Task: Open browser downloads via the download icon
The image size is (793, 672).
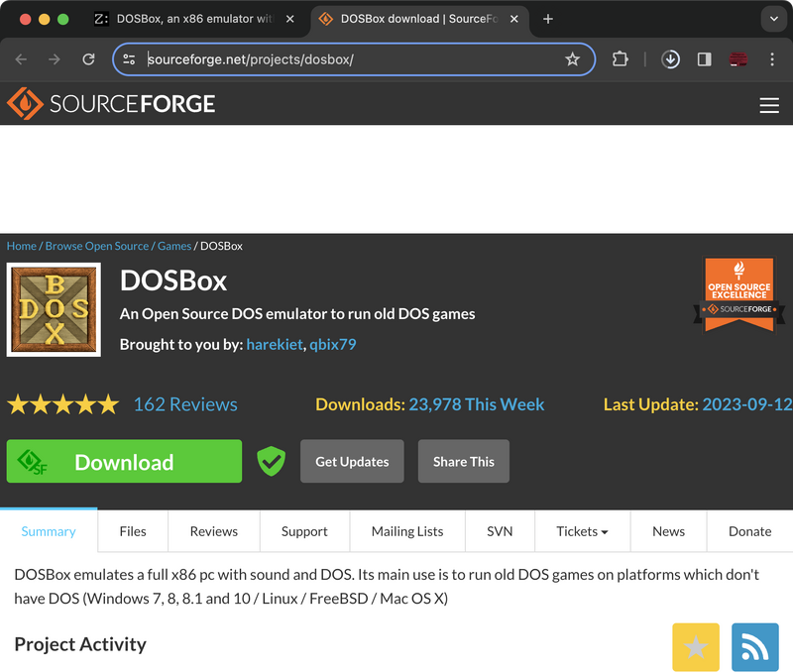Action: click(670, 59)
